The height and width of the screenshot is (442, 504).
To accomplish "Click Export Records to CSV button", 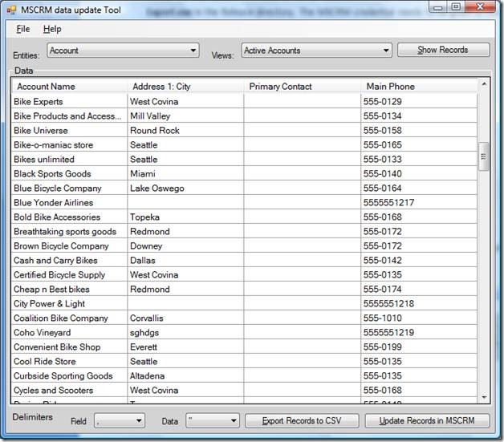I will point(301,420).
